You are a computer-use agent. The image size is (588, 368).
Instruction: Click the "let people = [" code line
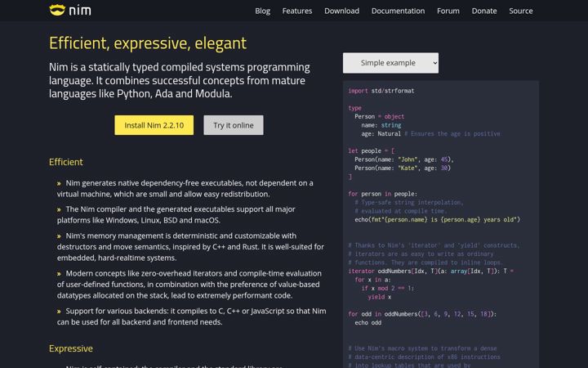(372, 151)
